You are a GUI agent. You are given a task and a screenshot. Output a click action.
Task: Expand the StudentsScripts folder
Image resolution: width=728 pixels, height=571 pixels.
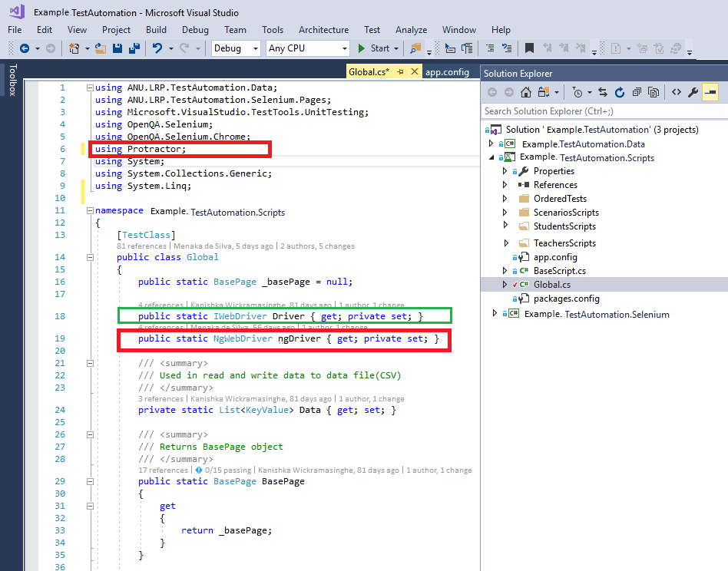(x=507, y=226)
